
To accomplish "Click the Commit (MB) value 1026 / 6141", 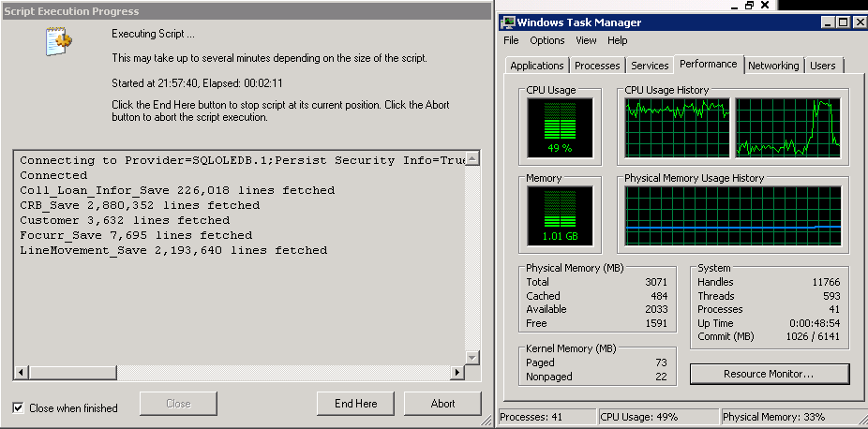I will point(814,336).
